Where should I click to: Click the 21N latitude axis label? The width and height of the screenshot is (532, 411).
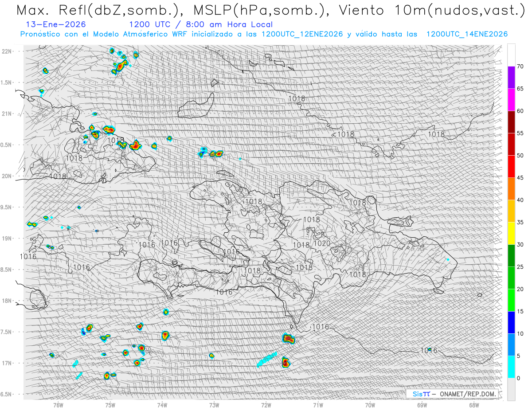[x=7, y=114]
